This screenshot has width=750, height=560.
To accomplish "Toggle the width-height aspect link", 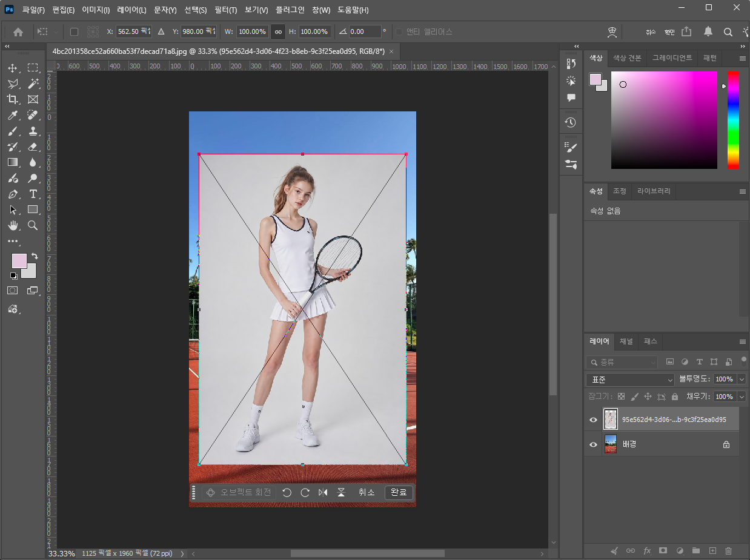I will [x=278, y=31].
